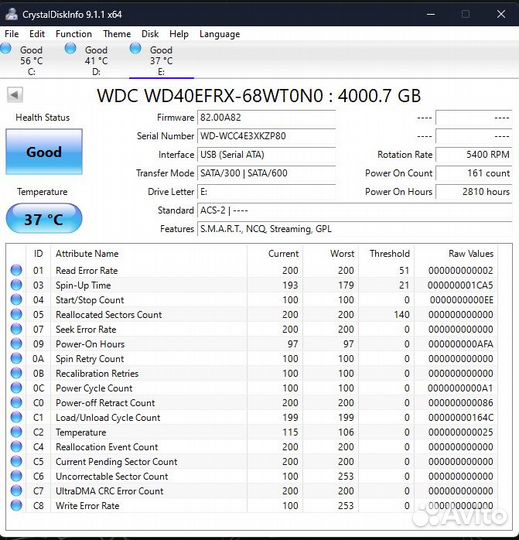
Task: Click the Good health status button
Action: [x=44, y=152]
